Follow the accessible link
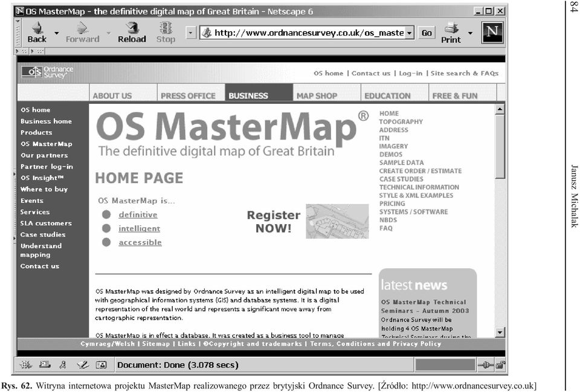The height and width of the screenshot is (392, 580). 140,242
